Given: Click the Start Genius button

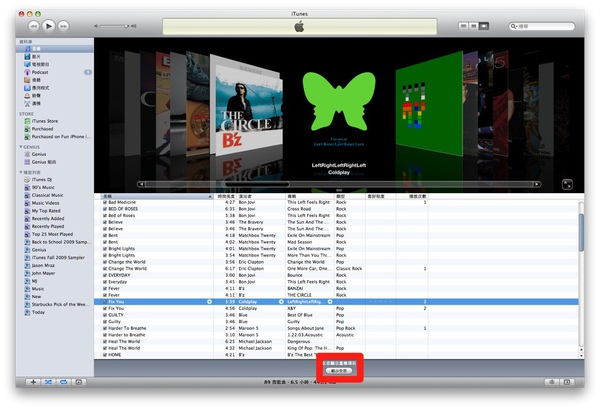Looking at the screenshot, I should click(552, 382).
